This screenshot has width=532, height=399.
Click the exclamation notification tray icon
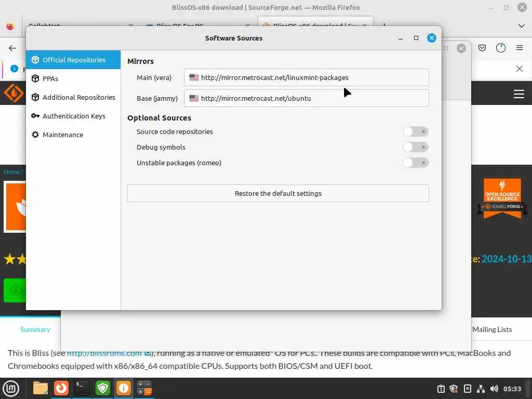(x=441, y=389)
